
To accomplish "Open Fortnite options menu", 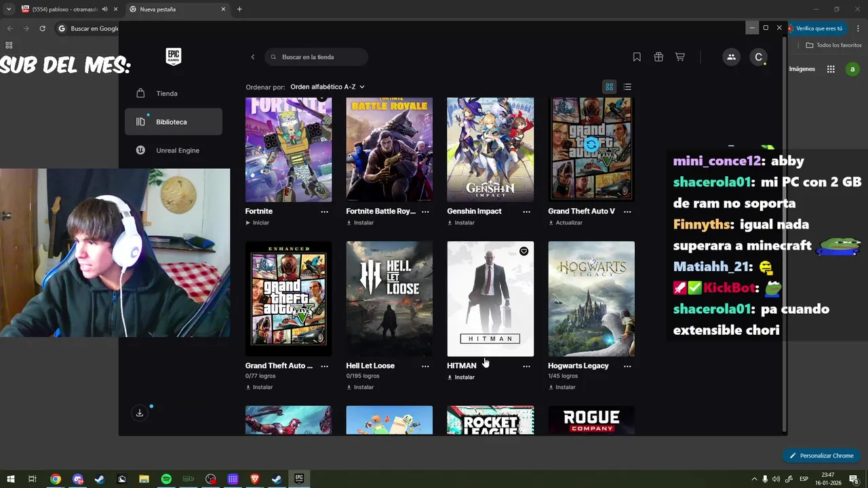I will tap(324, 211).
